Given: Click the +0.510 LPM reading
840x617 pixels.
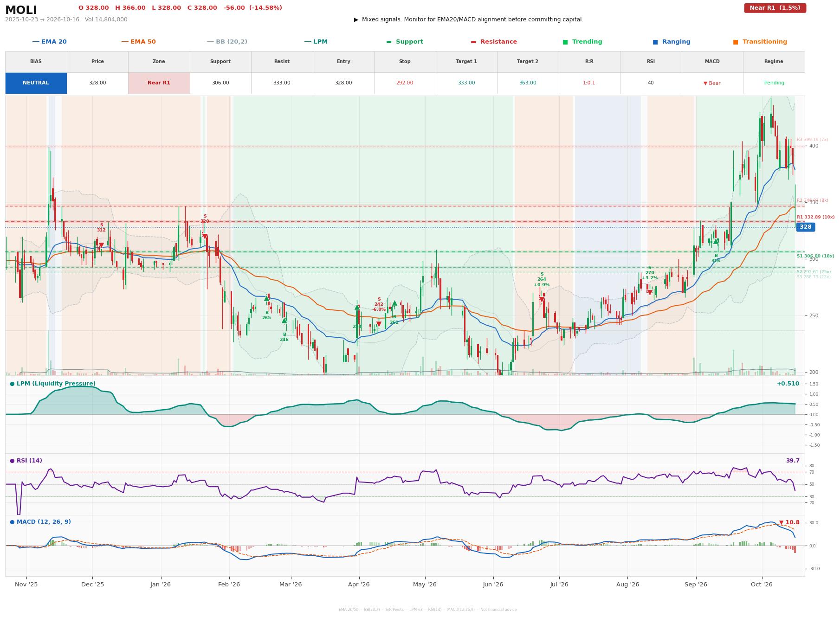Looking at the screenshot, I should click(788, 384).
